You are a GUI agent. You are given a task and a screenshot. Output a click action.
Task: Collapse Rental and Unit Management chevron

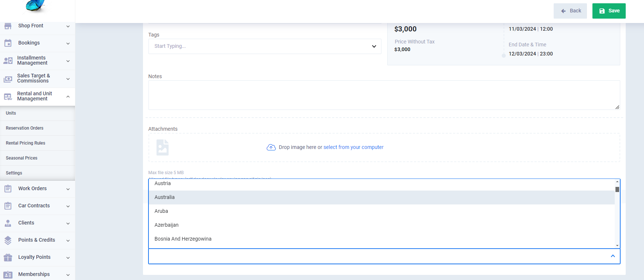pos(68,97)
